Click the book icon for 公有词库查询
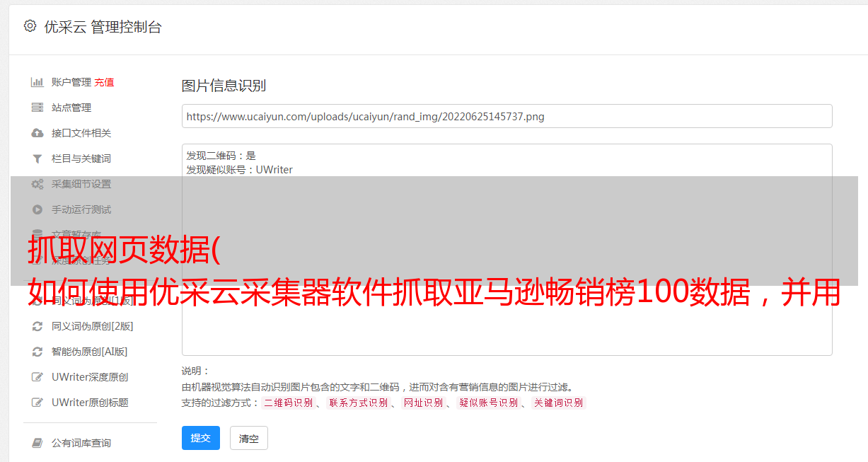 pos(37,443)
